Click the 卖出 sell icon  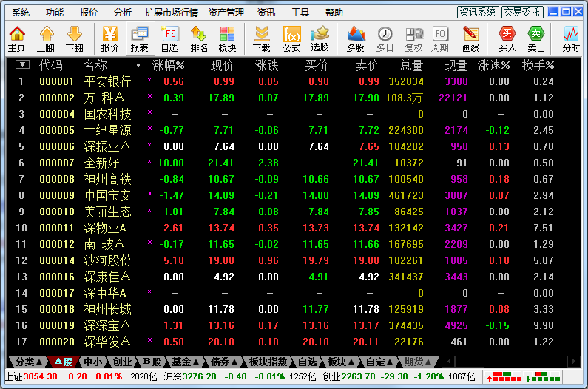(x=536, y=38)
